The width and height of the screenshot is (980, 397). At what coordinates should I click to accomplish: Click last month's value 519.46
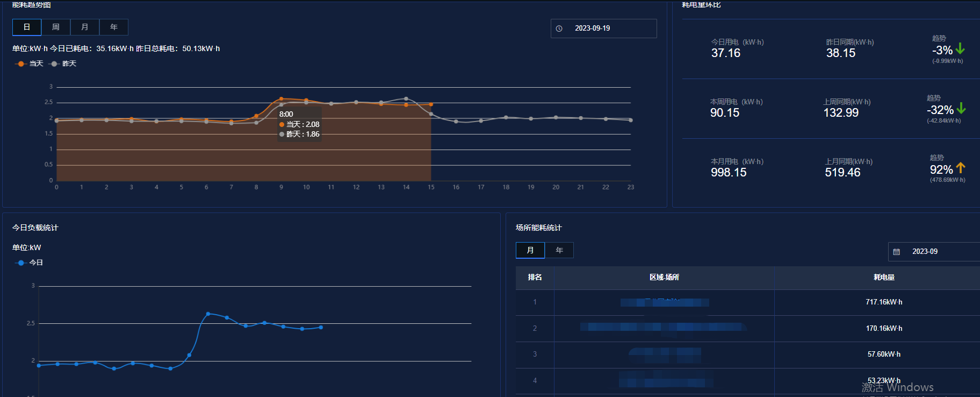(x=842, y=172)
